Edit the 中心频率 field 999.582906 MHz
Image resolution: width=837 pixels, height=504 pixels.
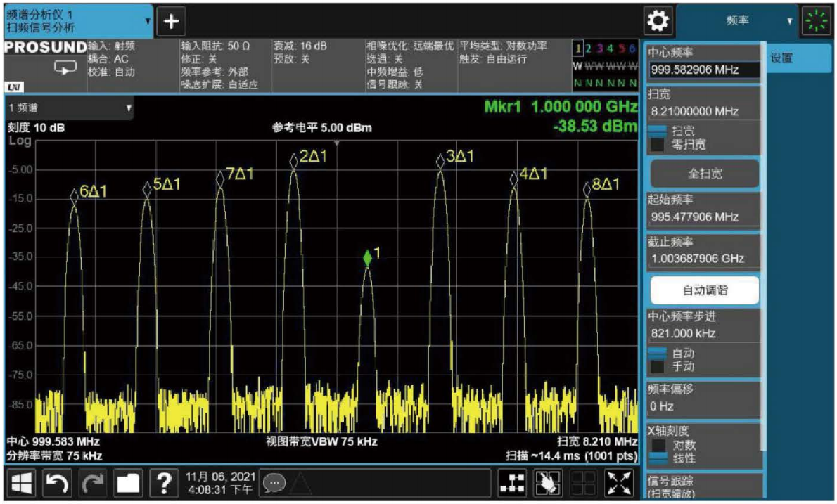(704, 70)
